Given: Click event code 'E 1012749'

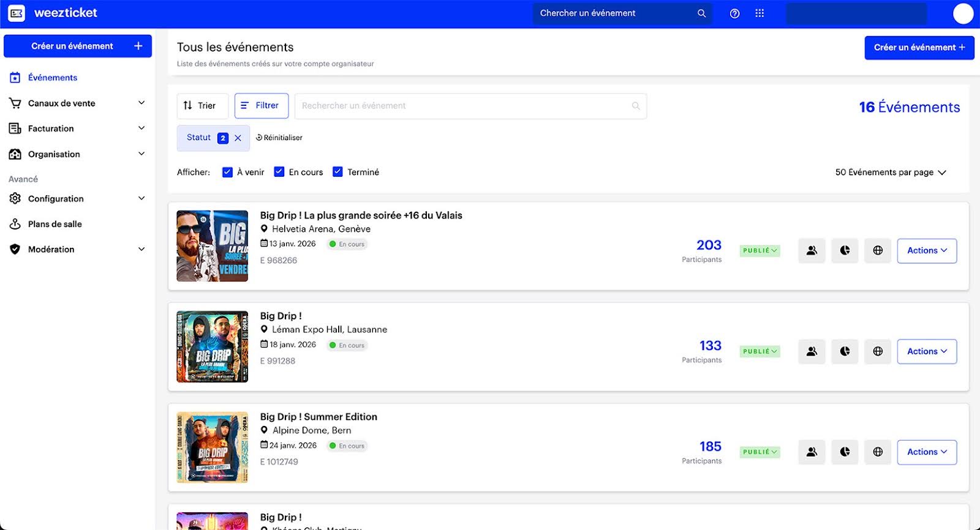Looking at the screenshot, I should pyautogui.click(x=279, y=462).
